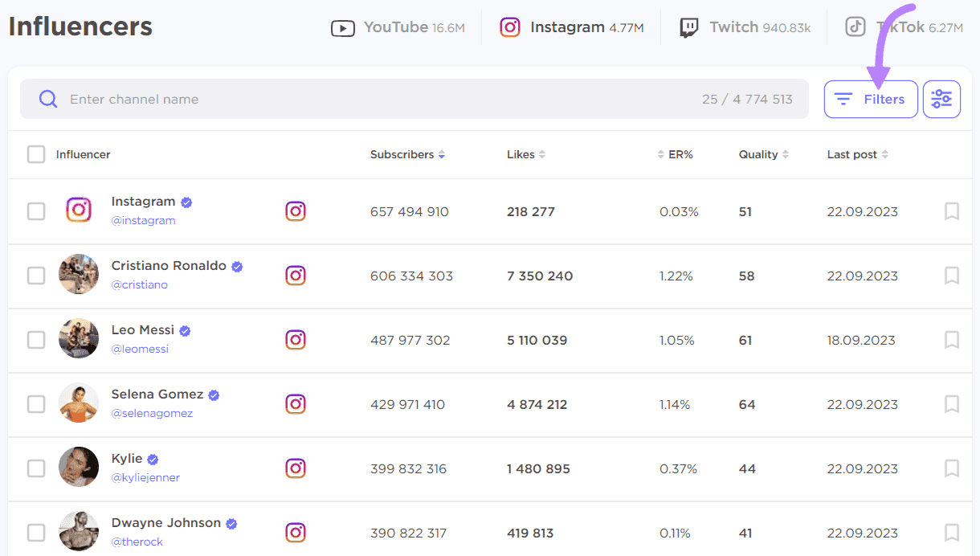This screenshot has height=556, width=980.
Task: Toggle the select-all influencers checkbox
Action: click(36, 154)
